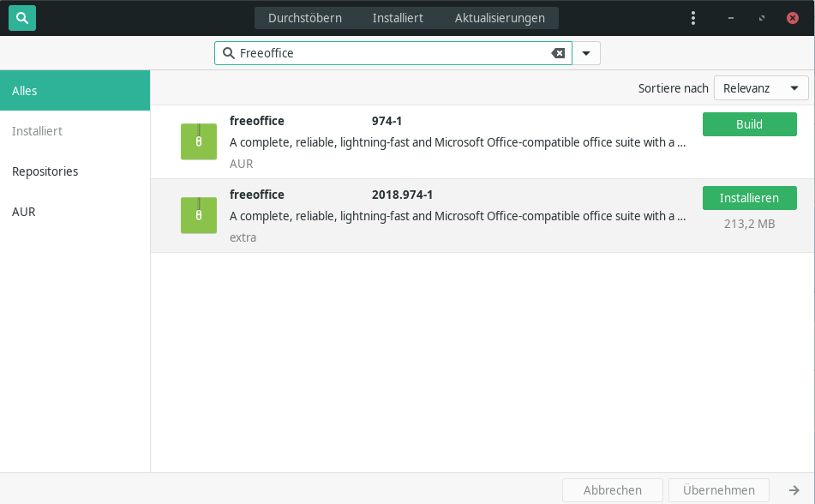Click the extra freeoffice package icon

[x=199, y=215]
